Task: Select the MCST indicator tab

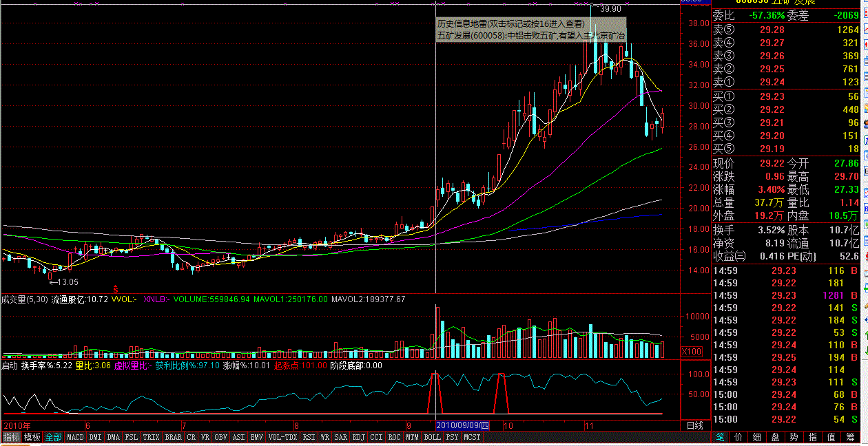Action: (x=472, y=437)
